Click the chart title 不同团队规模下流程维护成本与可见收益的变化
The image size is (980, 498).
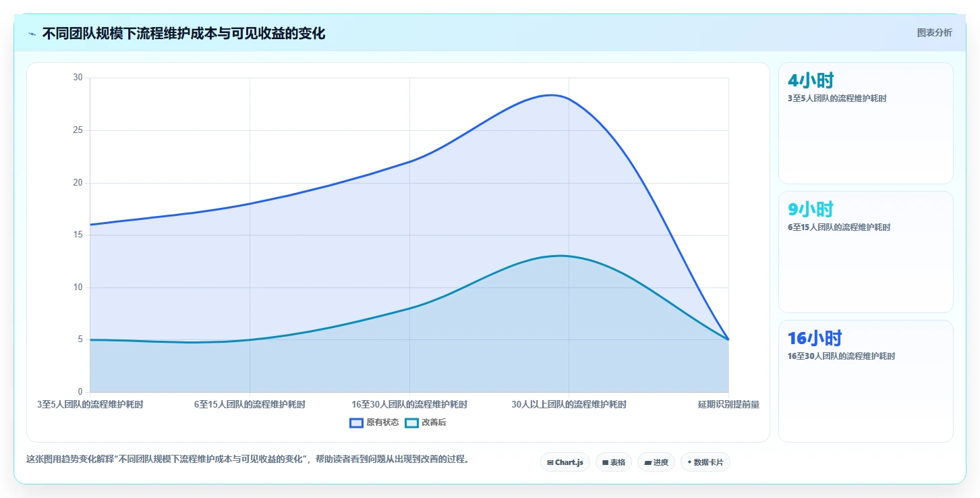[183, 33]
